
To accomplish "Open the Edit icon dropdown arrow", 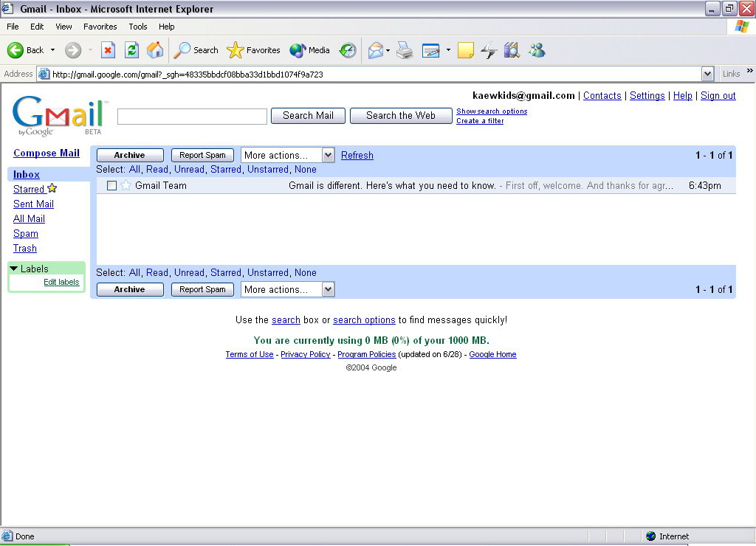I will tap(448, 50).
